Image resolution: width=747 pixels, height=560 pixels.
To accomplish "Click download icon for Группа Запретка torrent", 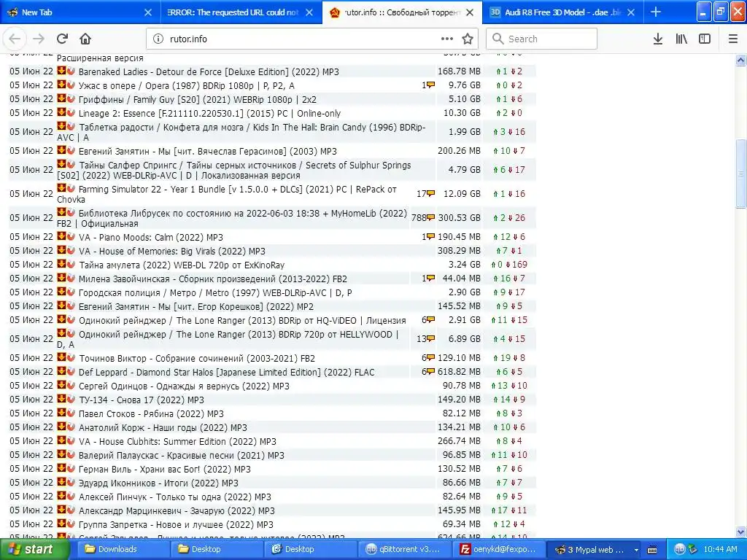I will 61,523.
